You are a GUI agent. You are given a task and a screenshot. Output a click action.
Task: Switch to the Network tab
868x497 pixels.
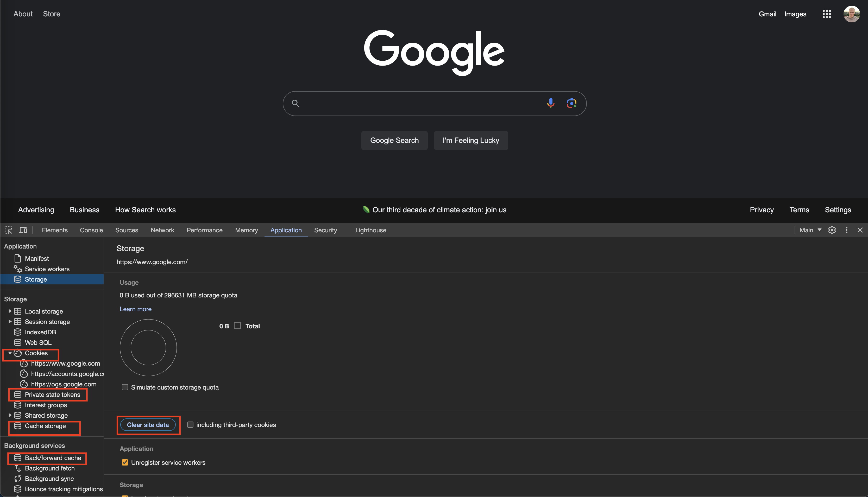[x=162, y=230]
